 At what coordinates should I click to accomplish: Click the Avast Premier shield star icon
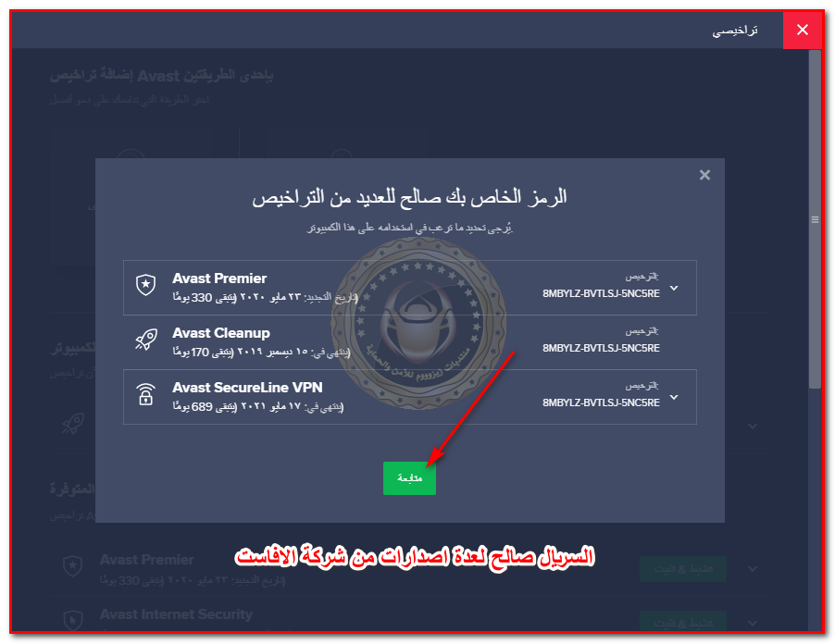[145, 285]
